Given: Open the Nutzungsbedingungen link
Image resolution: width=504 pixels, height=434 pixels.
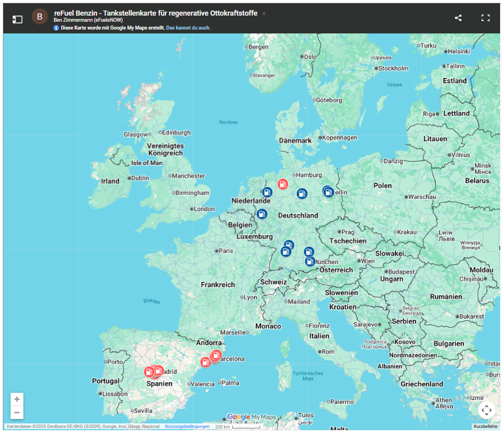Looking at the screenshot, I should 187,427.
